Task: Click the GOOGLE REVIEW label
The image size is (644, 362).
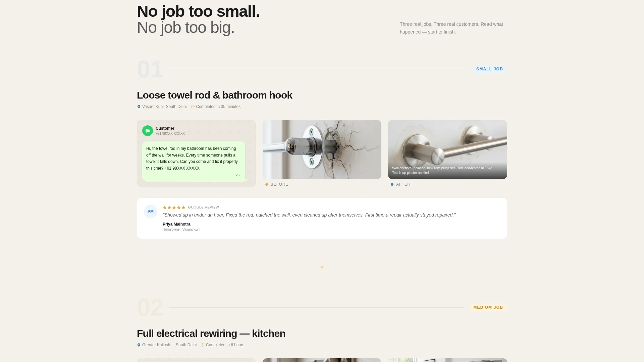Action: [204, 207]
